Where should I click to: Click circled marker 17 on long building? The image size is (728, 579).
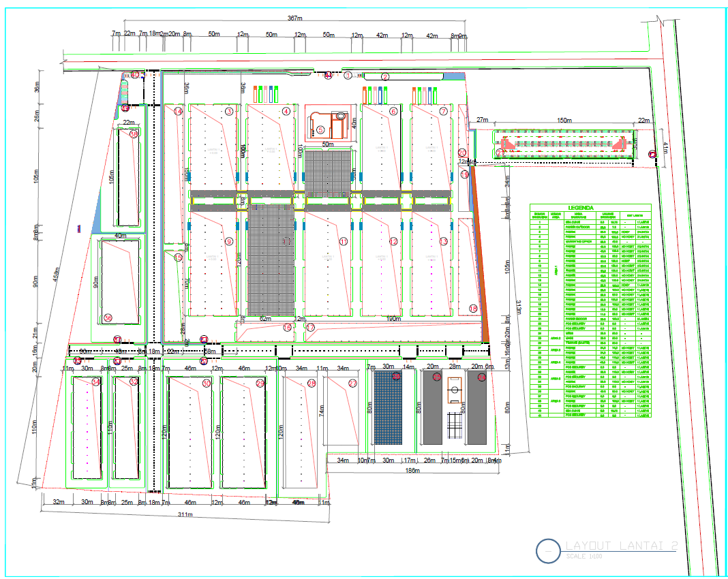[x=310, y=328]
